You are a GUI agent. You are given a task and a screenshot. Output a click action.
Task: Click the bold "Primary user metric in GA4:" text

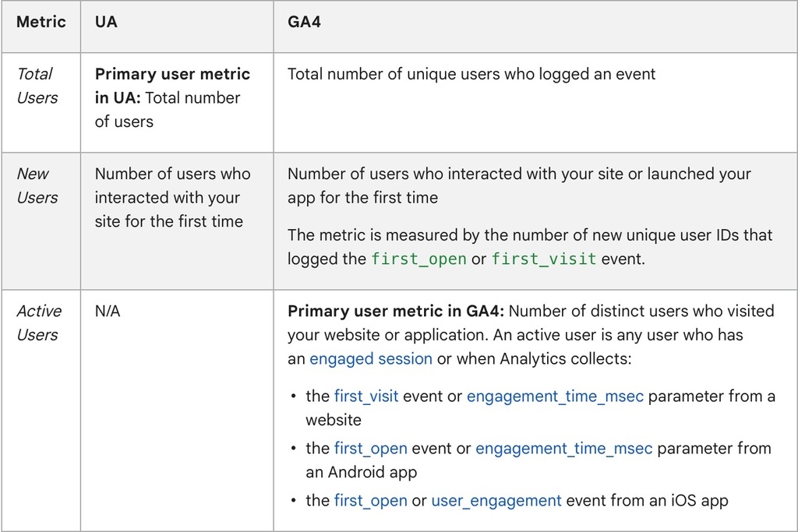395,311
